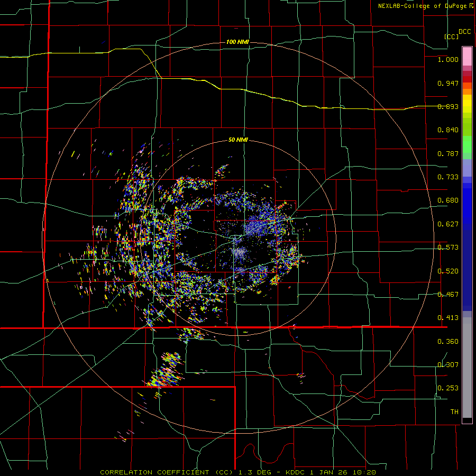Screen dimensions: 476x476
Task: Click the 0.307 scale value
Action: [x=448, y=365]
